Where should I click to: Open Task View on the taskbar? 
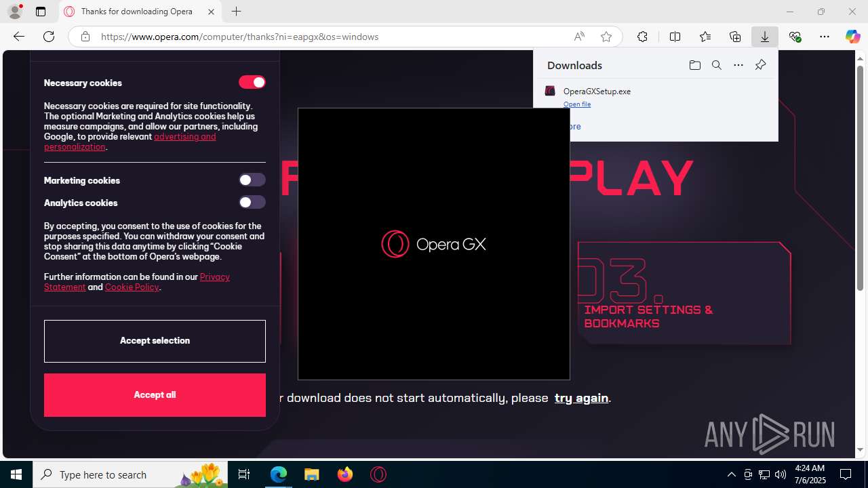pyautogui.click(x=244, y=474)
